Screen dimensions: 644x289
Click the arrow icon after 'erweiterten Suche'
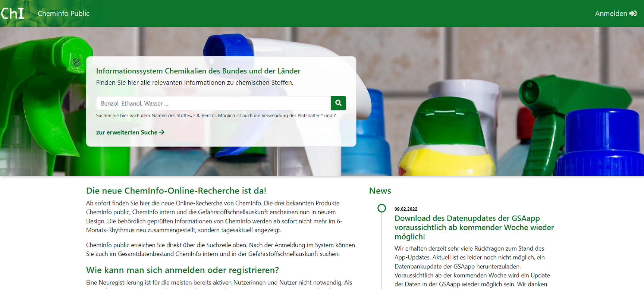pyautogui.click(x=162, y=132)
